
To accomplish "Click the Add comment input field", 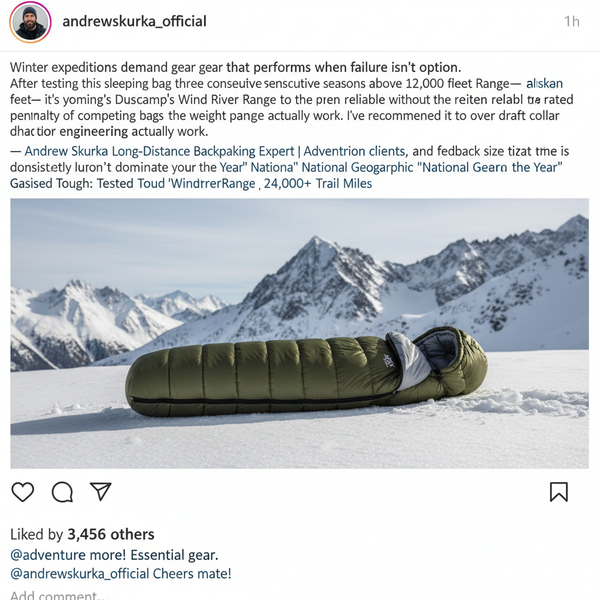I will click(59, 595).
